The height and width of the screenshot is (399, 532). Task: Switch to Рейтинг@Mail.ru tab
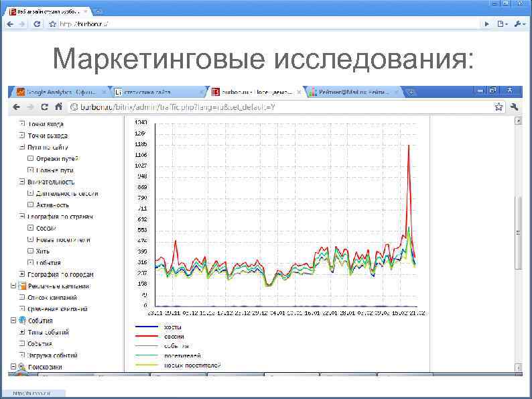click(354, 93)
